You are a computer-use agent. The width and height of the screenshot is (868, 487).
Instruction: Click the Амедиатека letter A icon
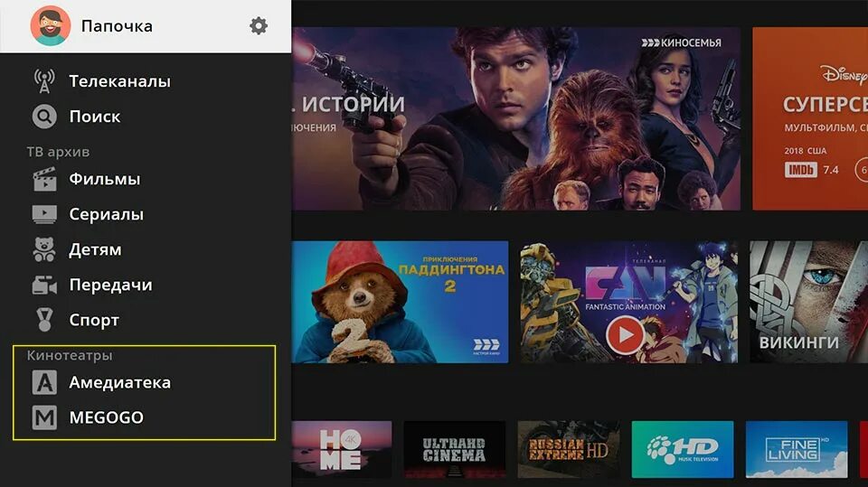[x=44, y=382]
